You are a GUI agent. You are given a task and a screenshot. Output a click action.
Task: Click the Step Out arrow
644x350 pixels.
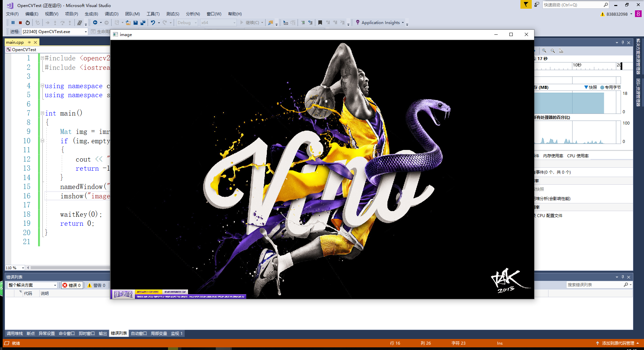(70, 23)
